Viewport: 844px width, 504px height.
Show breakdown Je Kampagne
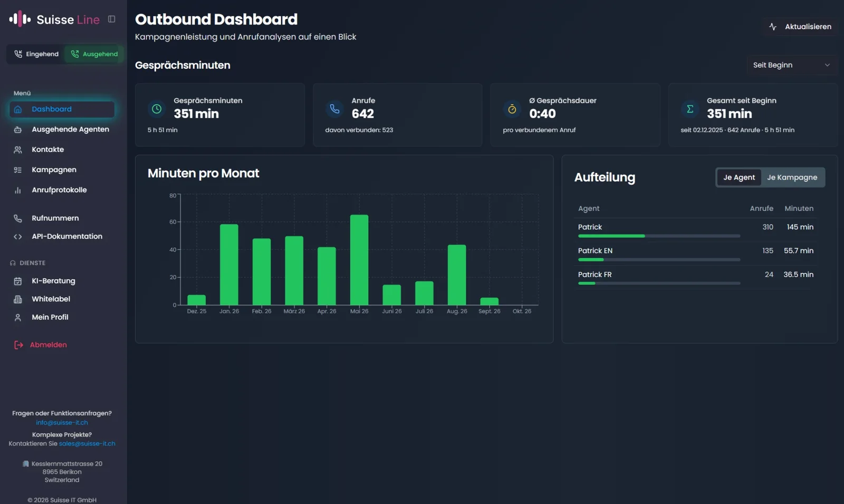792,177
